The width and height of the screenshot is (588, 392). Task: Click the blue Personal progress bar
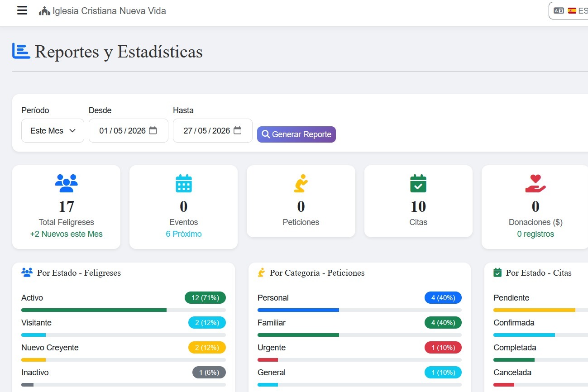[x=298, y=310]
